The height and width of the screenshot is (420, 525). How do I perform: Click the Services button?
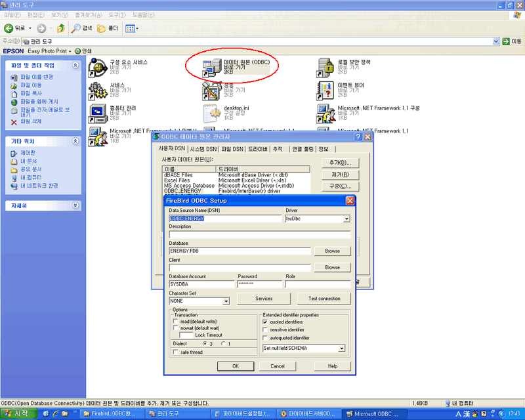(x=264, y=299)
